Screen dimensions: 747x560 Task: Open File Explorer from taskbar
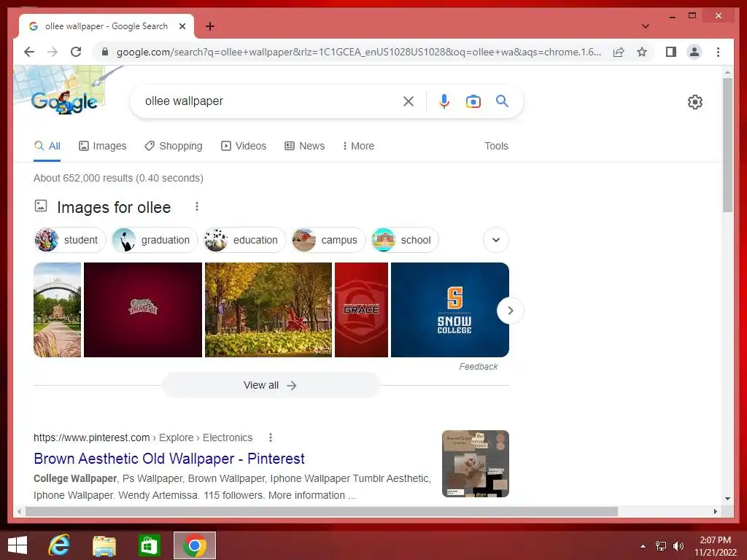pos(104,545)
